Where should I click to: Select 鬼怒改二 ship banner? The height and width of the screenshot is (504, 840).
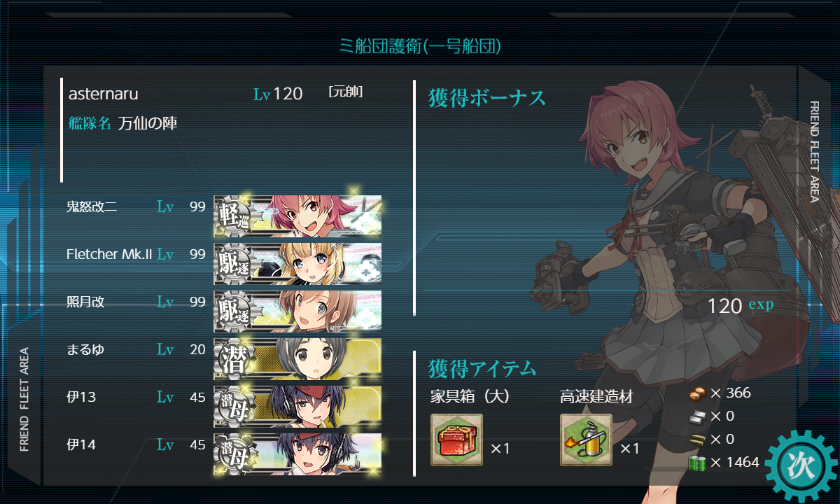tap(297, 216)
